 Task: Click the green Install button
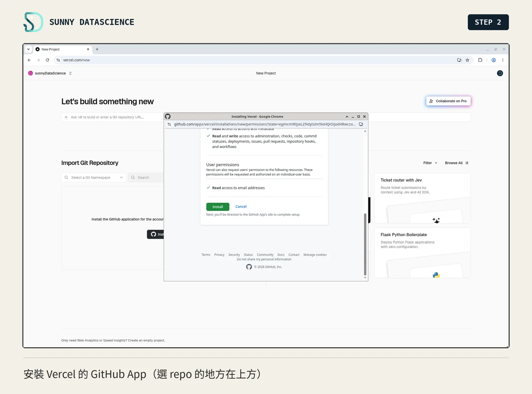[218, 207]
